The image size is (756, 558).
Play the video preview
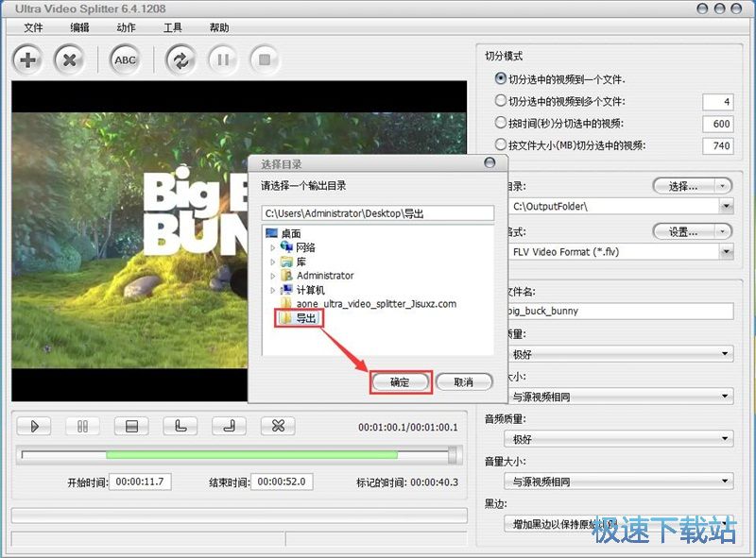click(34, 426)
